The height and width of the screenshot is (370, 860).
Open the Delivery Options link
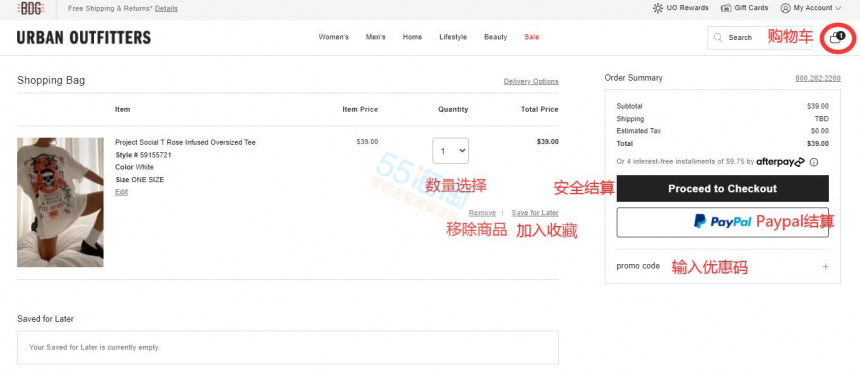(531, 81)
